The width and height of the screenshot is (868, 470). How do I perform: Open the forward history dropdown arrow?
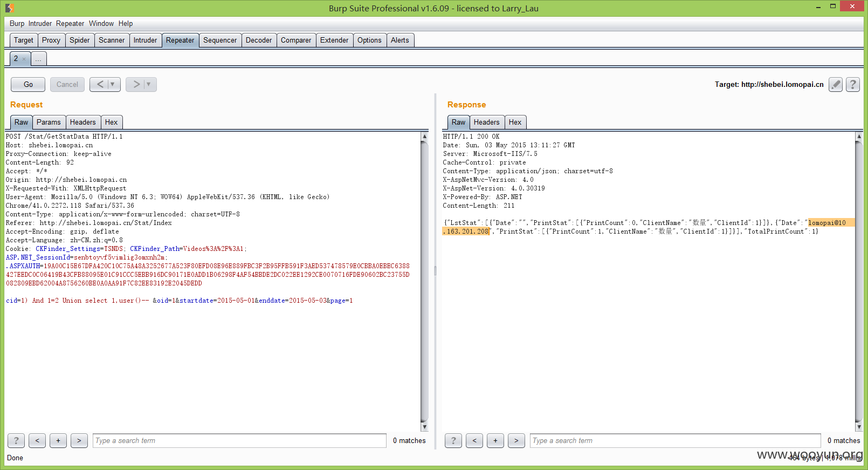pos(149,84)
